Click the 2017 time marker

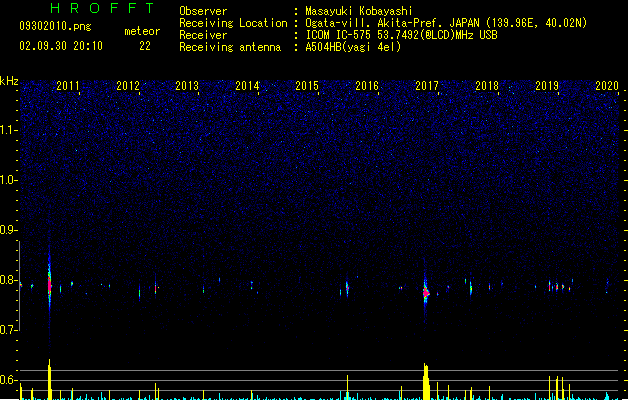[427, 86]
